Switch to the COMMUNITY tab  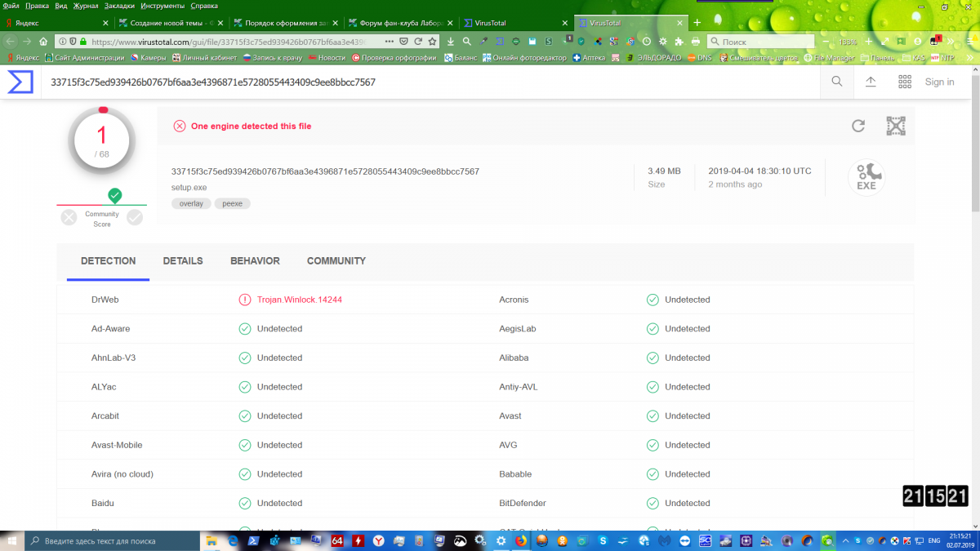(336, 261)
